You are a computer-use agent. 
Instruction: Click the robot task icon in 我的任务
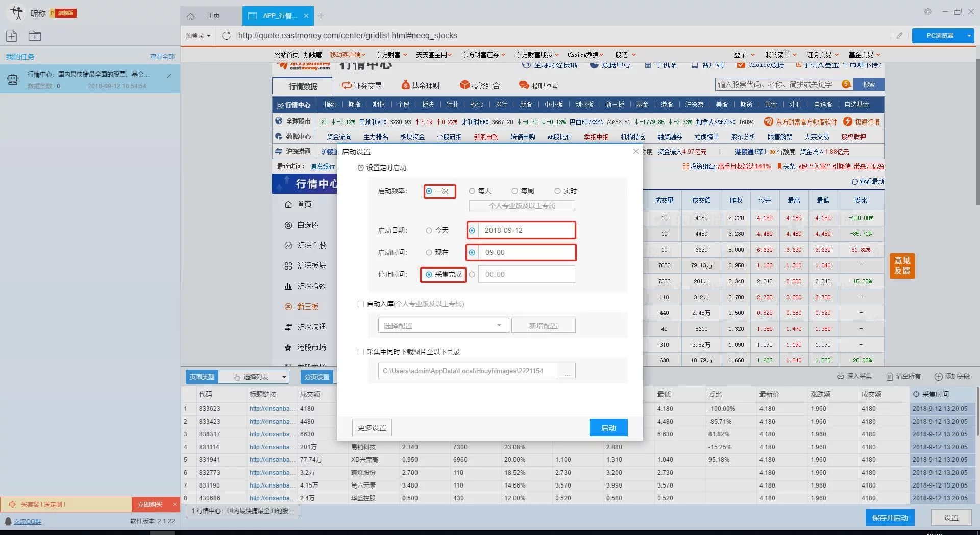[x=13, y=79]
